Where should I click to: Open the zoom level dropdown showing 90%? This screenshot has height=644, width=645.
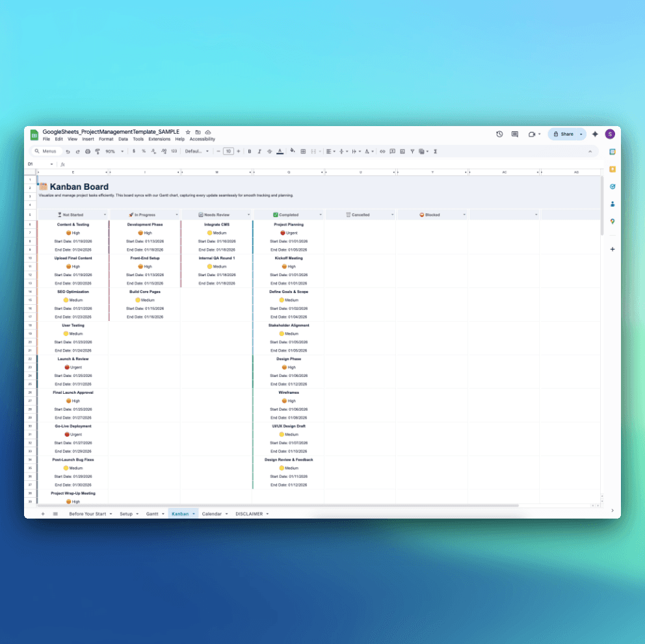(x=111, y=151)
